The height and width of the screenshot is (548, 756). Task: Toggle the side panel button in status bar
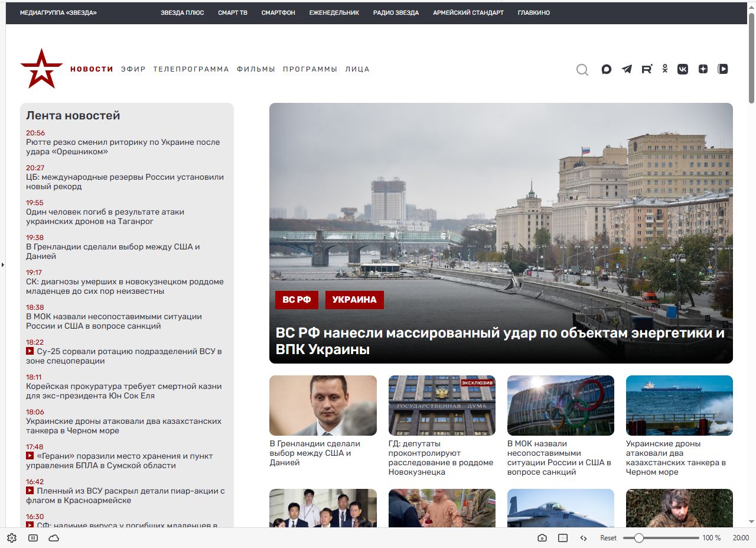(33, 538)
